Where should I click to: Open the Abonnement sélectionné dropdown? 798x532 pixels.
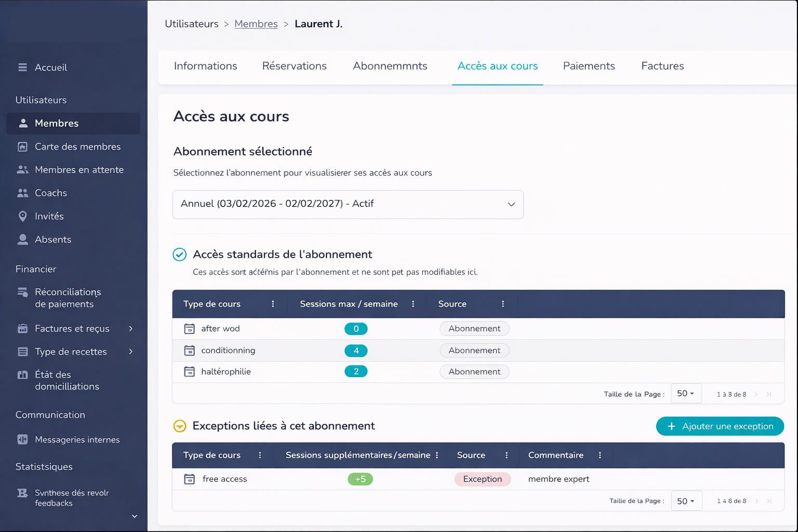pyautogui.click(x=348, y=204)
